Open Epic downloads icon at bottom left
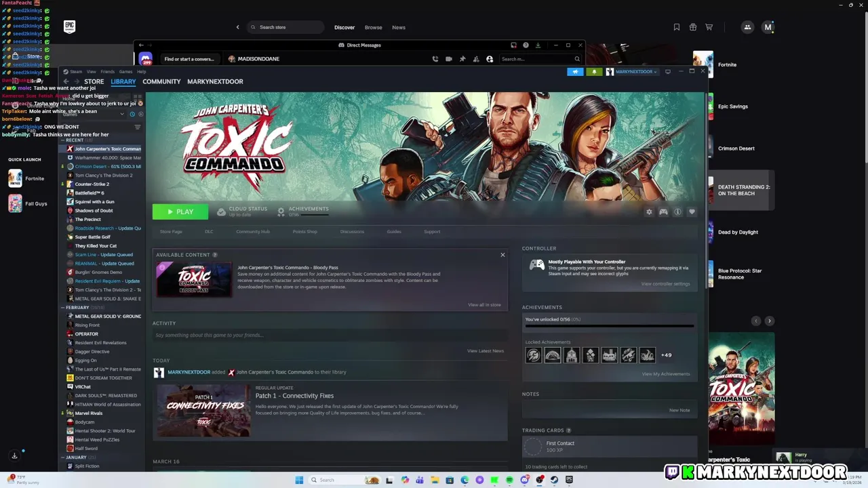Image resolution: width=868 pixels, height=488 pixels. click(14, 456)
